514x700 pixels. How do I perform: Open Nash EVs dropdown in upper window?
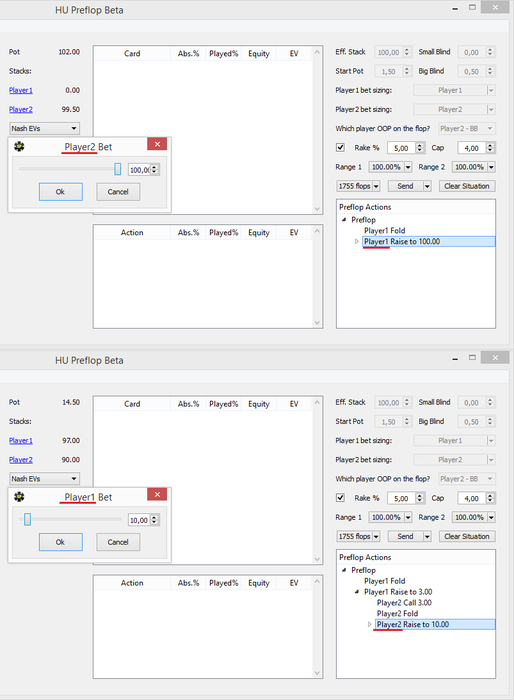click(45, 129)
